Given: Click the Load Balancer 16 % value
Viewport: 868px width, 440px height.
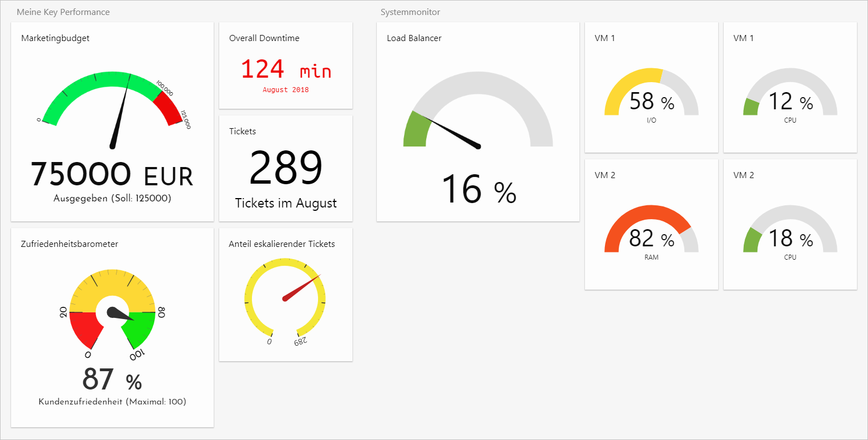Looking at the screenshot, I should point(478,189).
